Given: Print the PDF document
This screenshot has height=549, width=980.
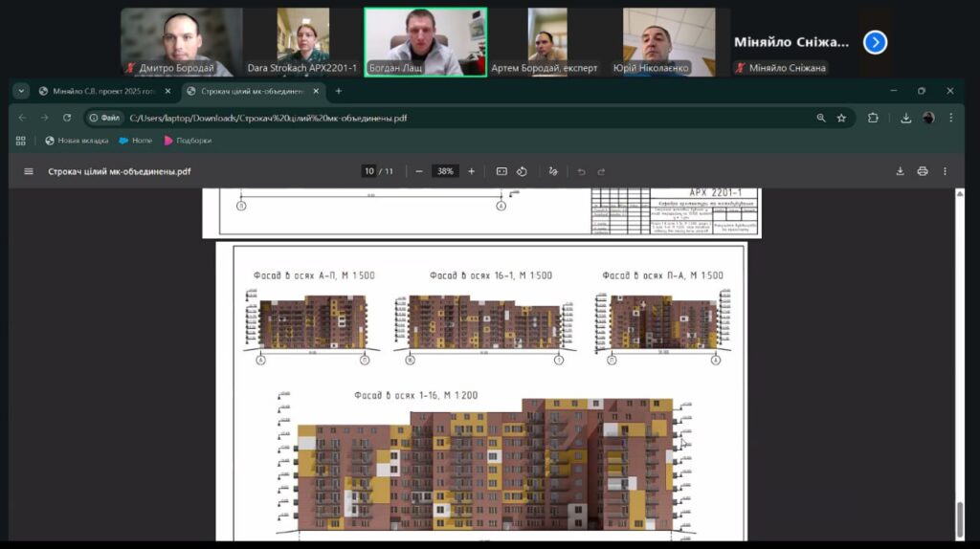Looking at the screenshot, I should tap(923, 171).
